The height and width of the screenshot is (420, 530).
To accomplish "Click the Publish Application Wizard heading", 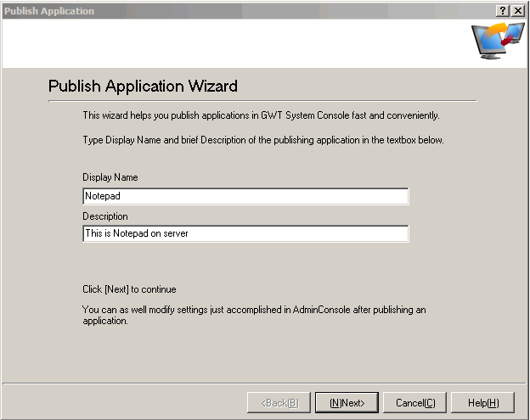I will [x=143, y=87].
